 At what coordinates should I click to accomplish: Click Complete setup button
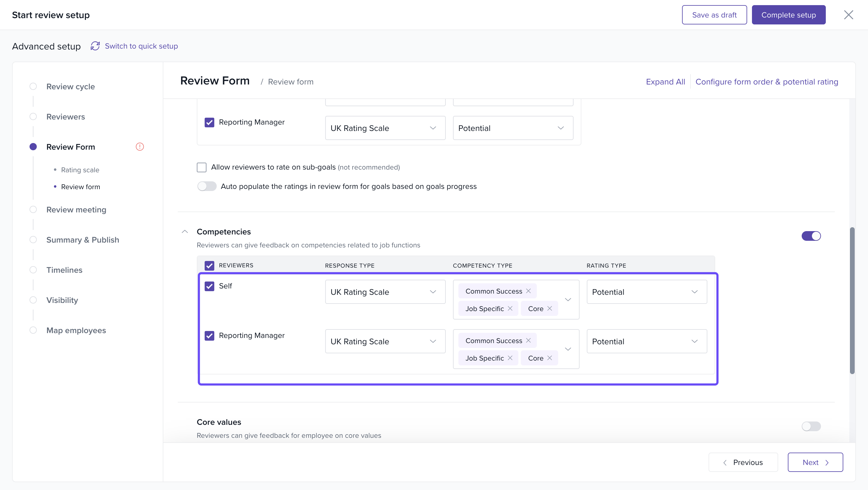tap(788, 15)
